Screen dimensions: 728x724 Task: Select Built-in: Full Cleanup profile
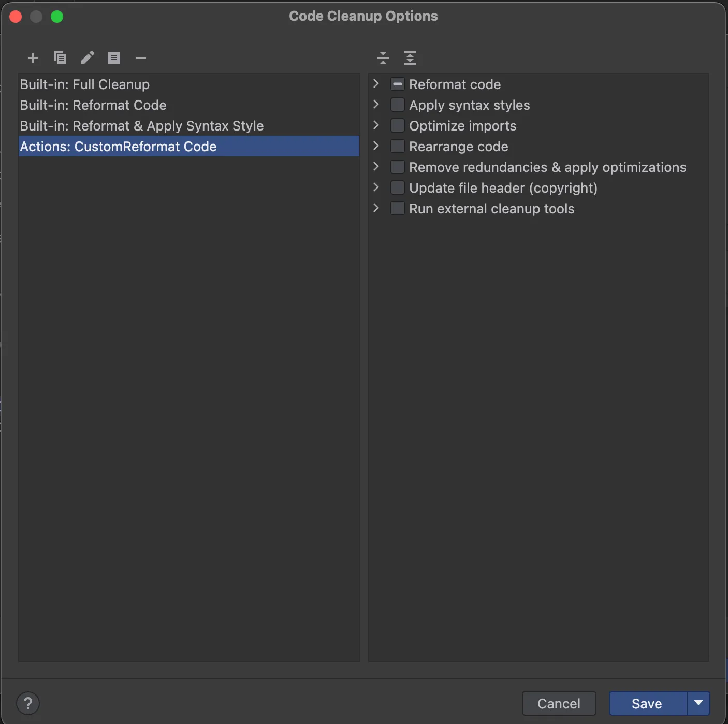pos(85,84)
